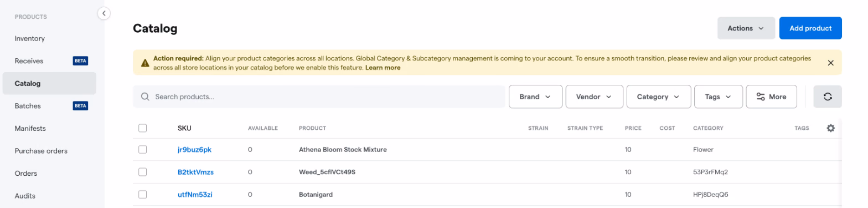The height and width of the screenshot is (208, 868).
Task: Click the PRODUCT column header
Action: pos(312,128)
